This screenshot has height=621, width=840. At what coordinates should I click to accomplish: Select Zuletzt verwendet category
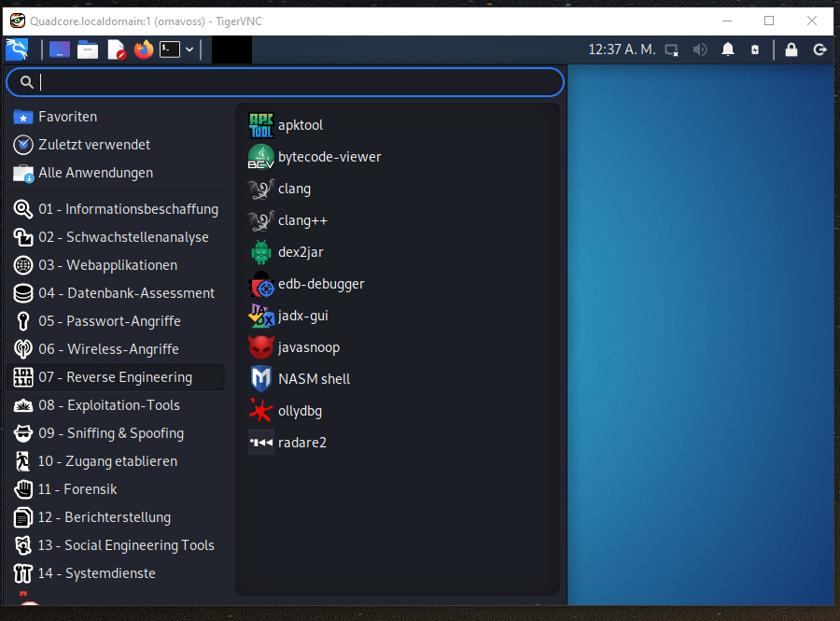[x=117, y=145]
